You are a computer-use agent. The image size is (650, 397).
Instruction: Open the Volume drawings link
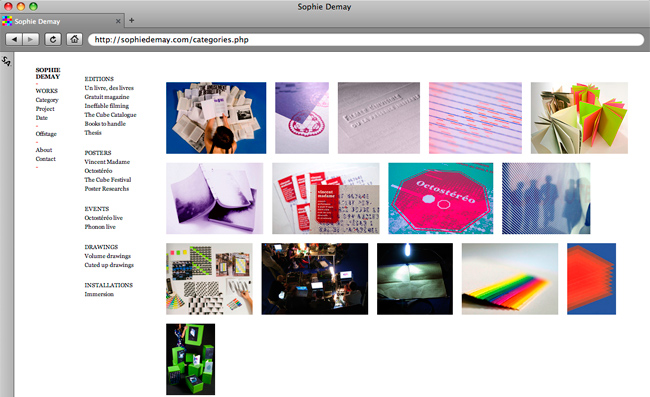point(107,256)
